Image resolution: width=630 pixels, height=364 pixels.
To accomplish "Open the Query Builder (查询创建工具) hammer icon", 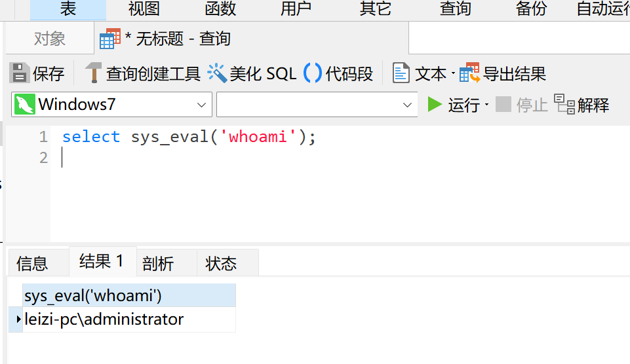I will click(x=94, y=73).
